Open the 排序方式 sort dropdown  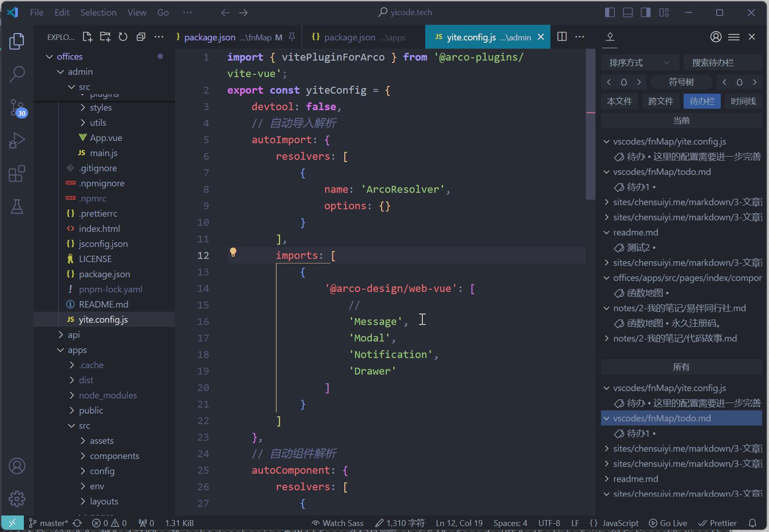point(640,62)
